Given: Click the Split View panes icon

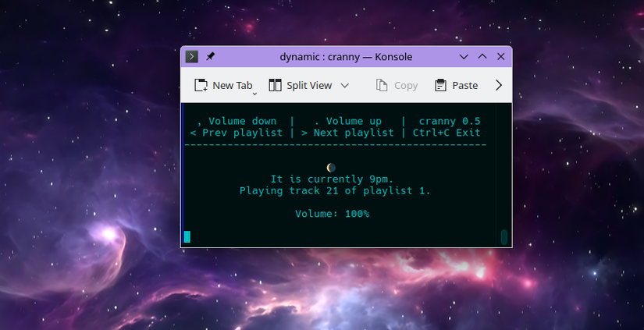Looking at the screenshot, I should [x=275, y=85].
